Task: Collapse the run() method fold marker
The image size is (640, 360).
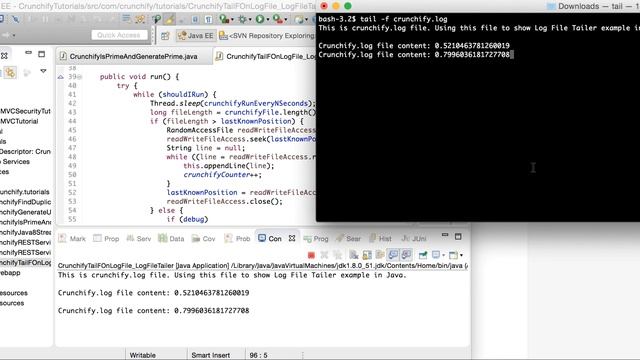Action: [80, 77]
